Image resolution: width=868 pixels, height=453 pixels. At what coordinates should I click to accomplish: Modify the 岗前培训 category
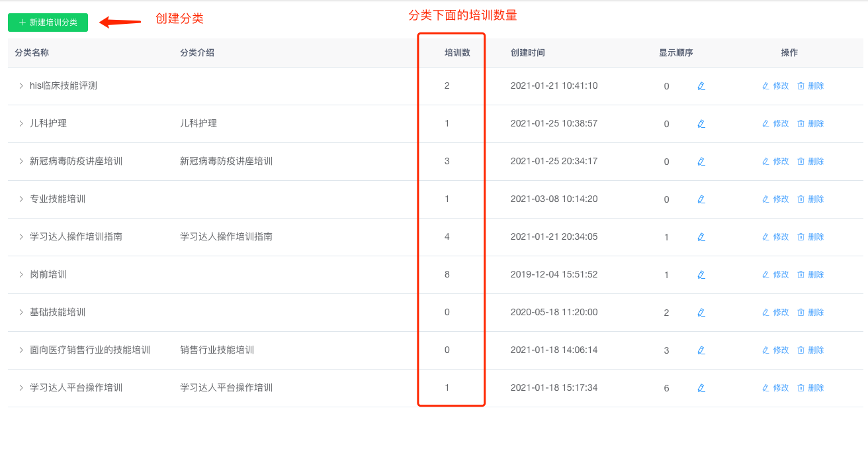775,275
